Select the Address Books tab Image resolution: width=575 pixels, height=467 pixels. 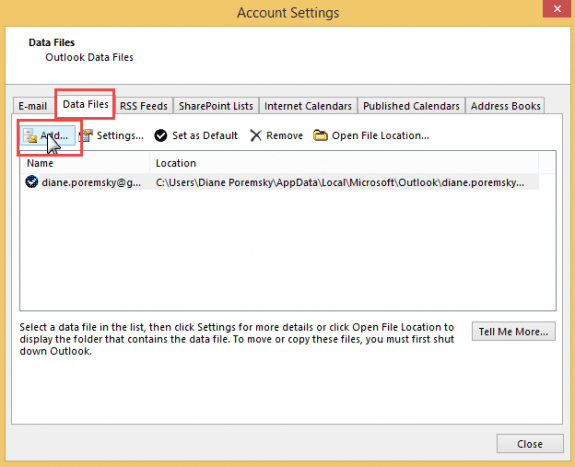pos(505,106)
